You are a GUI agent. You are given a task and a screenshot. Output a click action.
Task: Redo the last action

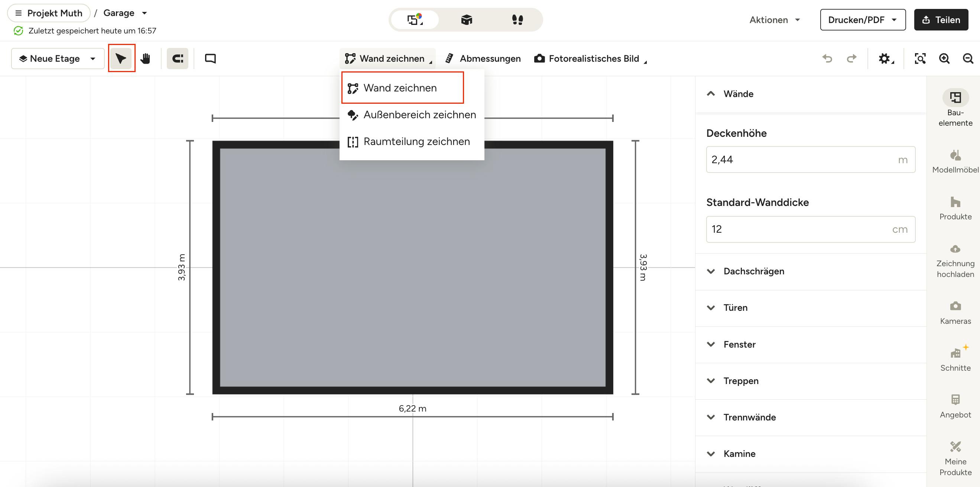[x=851, y=58]
